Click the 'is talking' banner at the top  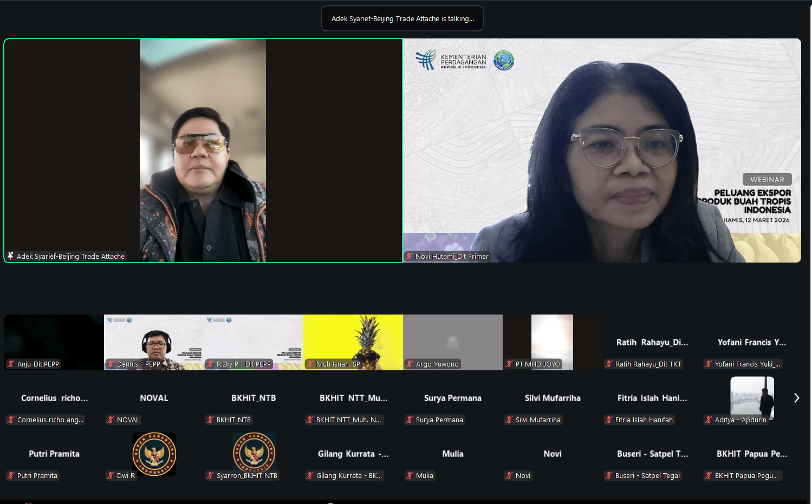click(x=402, y=18)
